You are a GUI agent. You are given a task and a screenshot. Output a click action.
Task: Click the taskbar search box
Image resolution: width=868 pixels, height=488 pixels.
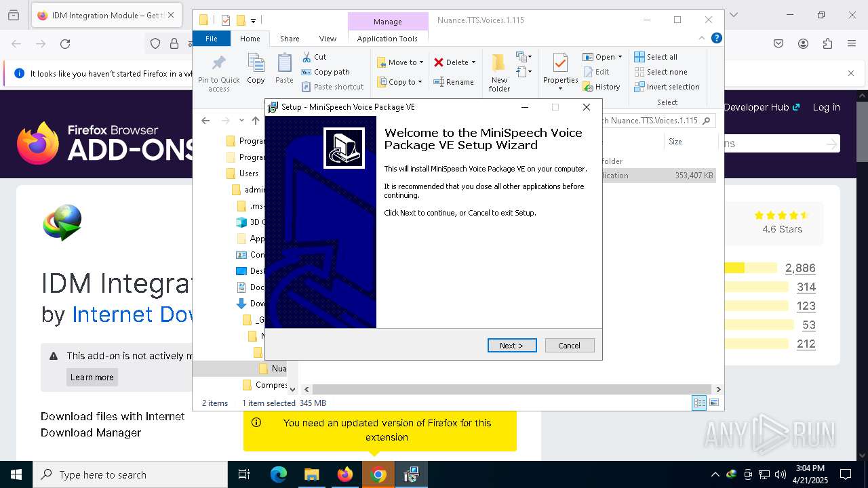130,474
